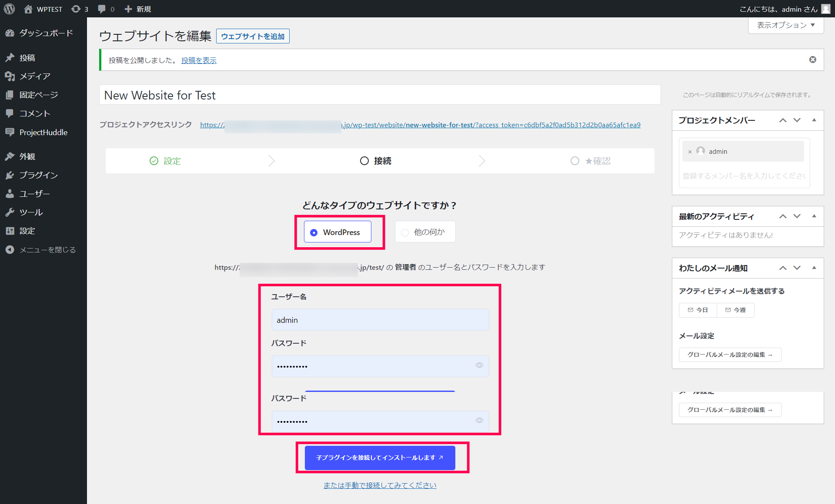Go to the 接続 step tab
This screenshot has width=835, height=504.
pyautogui.click(x=376, y=161)
